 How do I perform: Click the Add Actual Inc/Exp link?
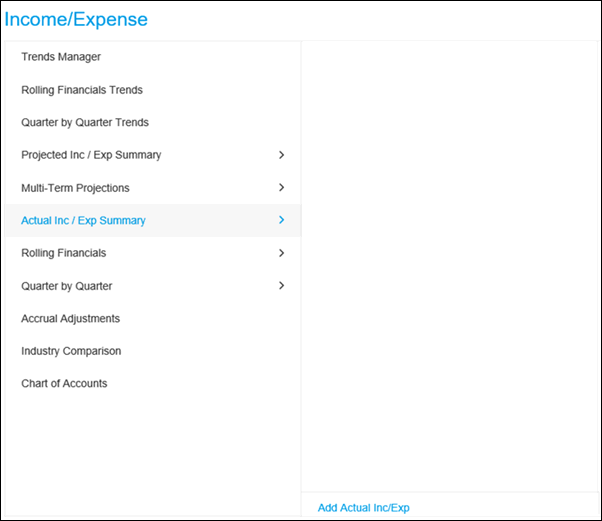[x=364, y=508]
